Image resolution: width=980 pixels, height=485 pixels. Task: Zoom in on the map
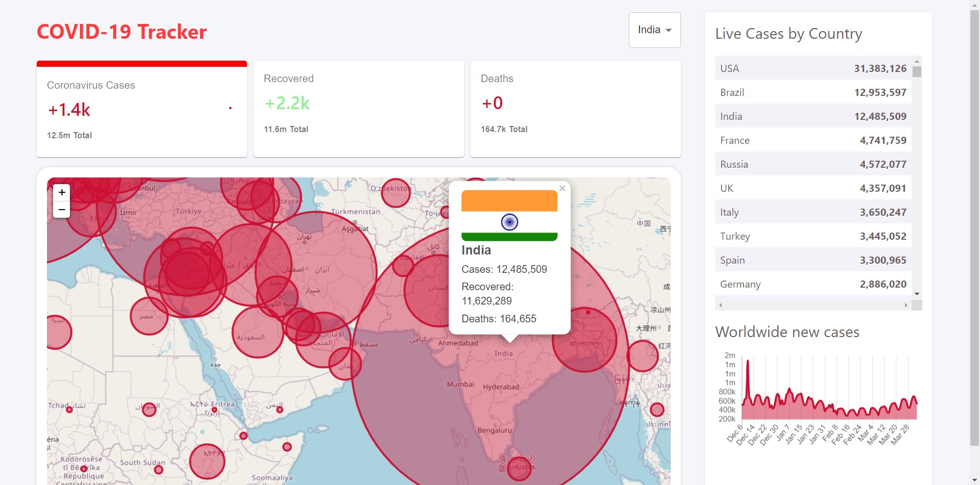[62, 192]
